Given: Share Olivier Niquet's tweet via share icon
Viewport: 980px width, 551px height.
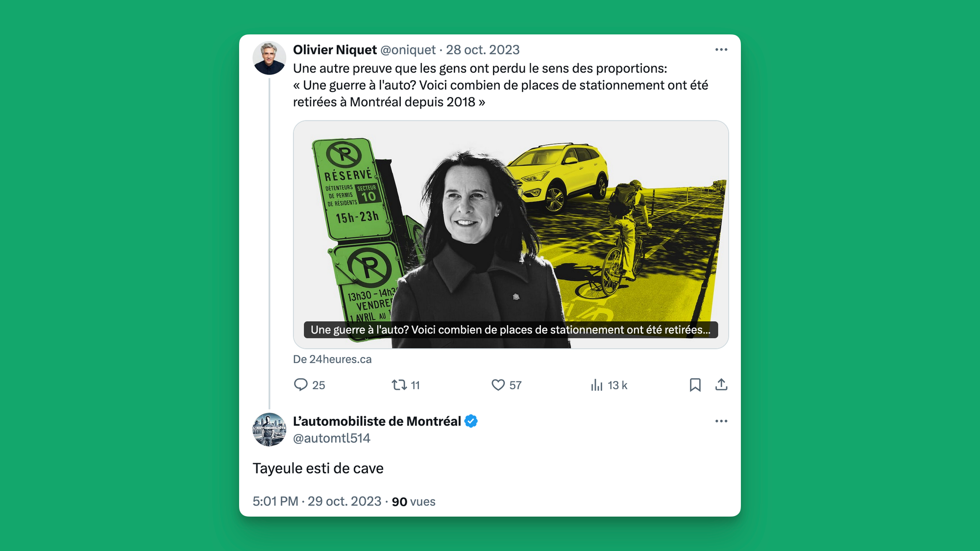Looking at the screenshot, I should 721,385.
